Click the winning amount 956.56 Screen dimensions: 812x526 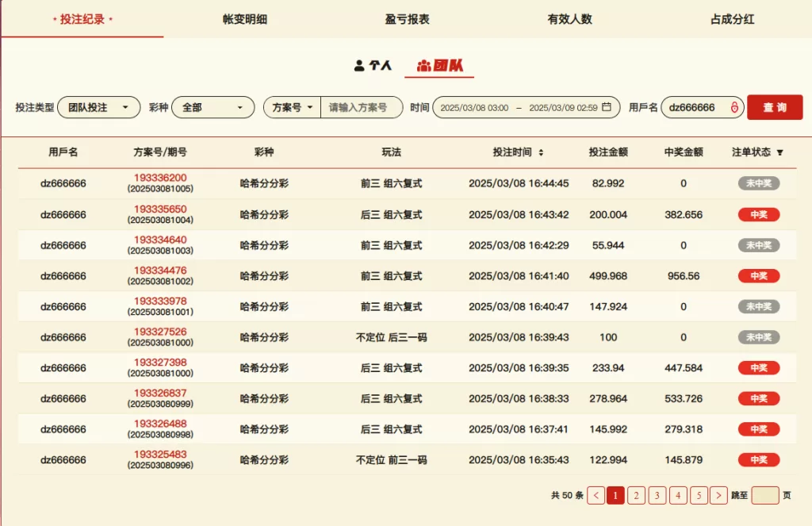684,276
